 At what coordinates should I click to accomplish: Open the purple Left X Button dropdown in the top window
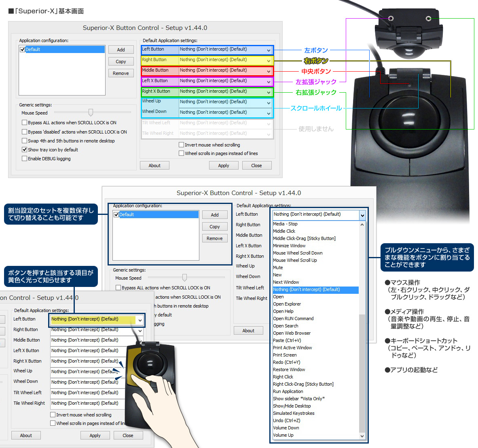(x=225, y=81)
